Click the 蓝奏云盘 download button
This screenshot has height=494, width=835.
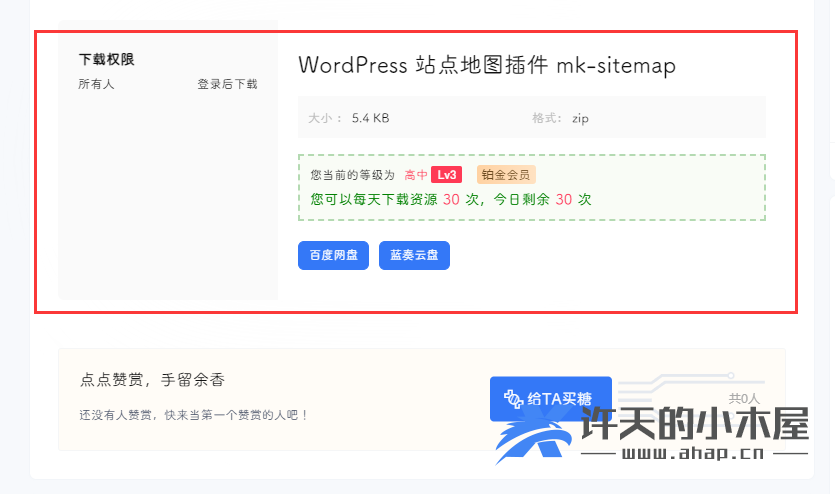click(414, 256)
